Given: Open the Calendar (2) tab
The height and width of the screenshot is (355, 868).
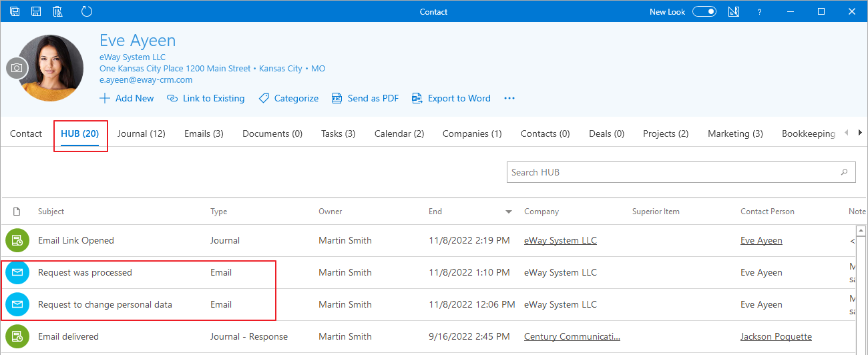Looking at the screenshot, I should 399,133.
